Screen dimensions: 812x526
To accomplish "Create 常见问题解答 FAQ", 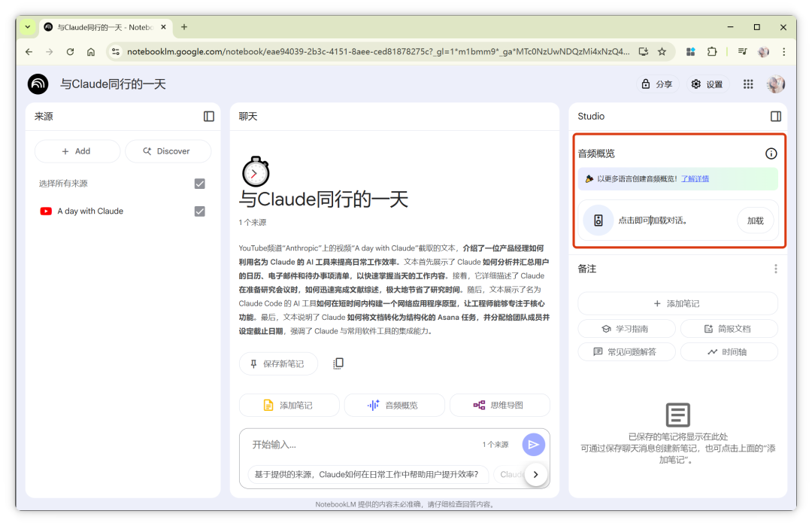I will coord(626,351).
